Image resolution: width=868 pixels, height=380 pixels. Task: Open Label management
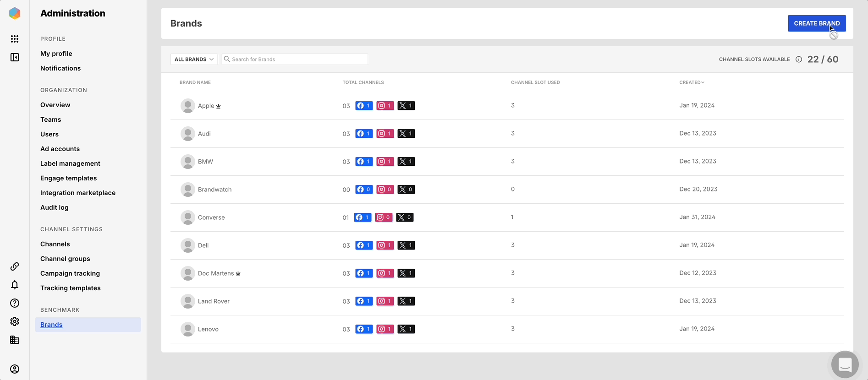[70, 163]
